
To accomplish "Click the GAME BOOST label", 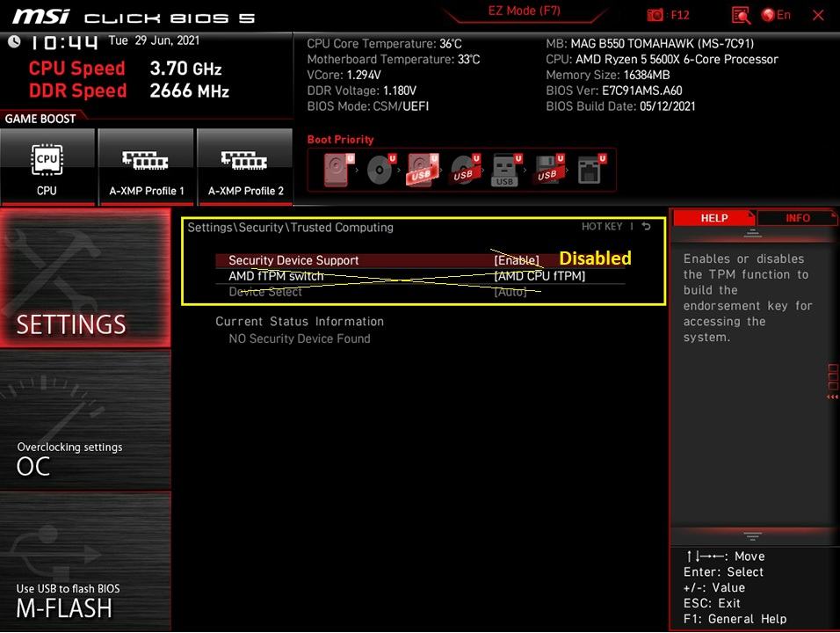I will pyautogui.click(x=40, y=119).
